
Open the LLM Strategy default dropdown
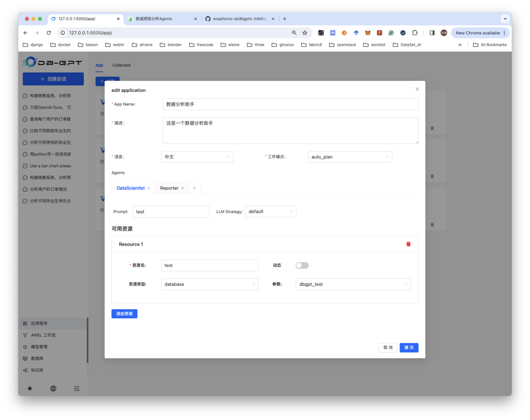[x=270, y=212]
